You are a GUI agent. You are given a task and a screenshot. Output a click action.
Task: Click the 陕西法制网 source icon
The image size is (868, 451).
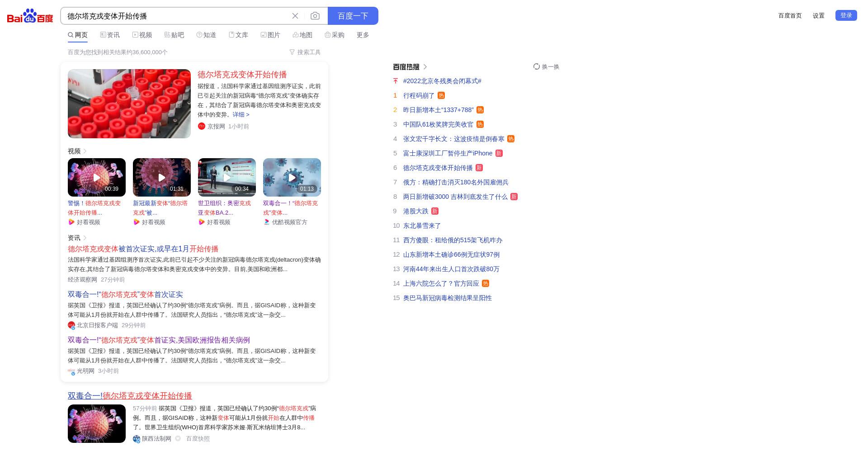[x=137, y=439]
